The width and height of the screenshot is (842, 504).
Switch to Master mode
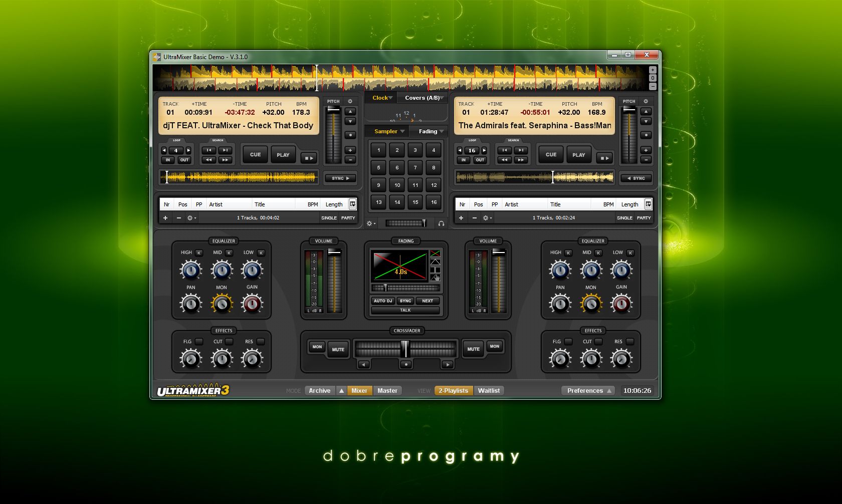(387, 390)
